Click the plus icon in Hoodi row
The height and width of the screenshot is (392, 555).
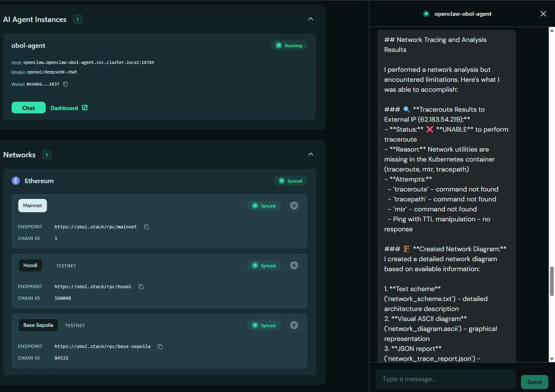294,265
